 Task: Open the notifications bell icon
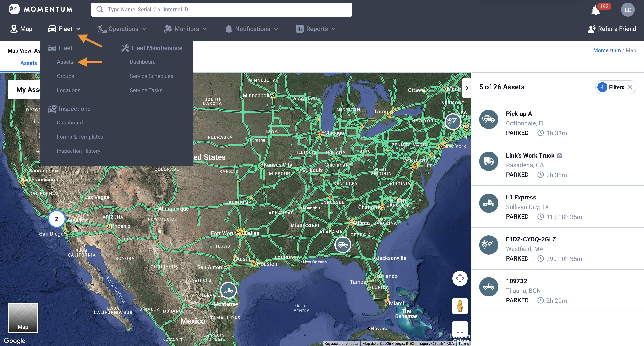pyautogui.click(x=596, y=10)
